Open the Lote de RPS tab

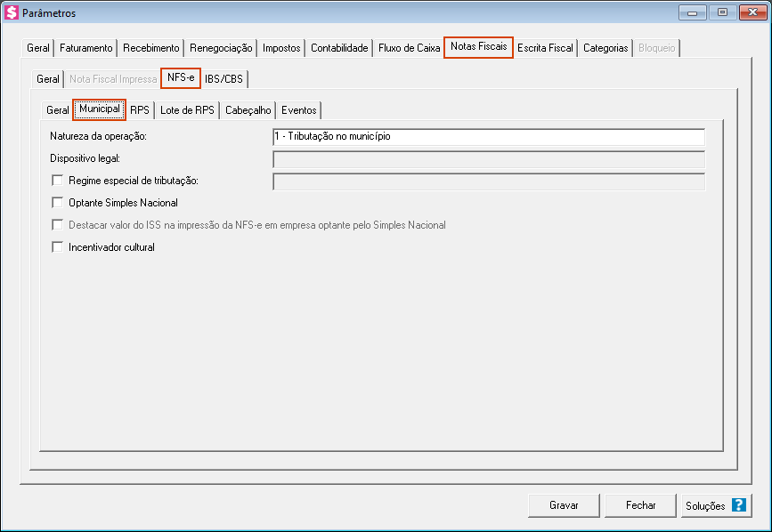tap(187, 110)
